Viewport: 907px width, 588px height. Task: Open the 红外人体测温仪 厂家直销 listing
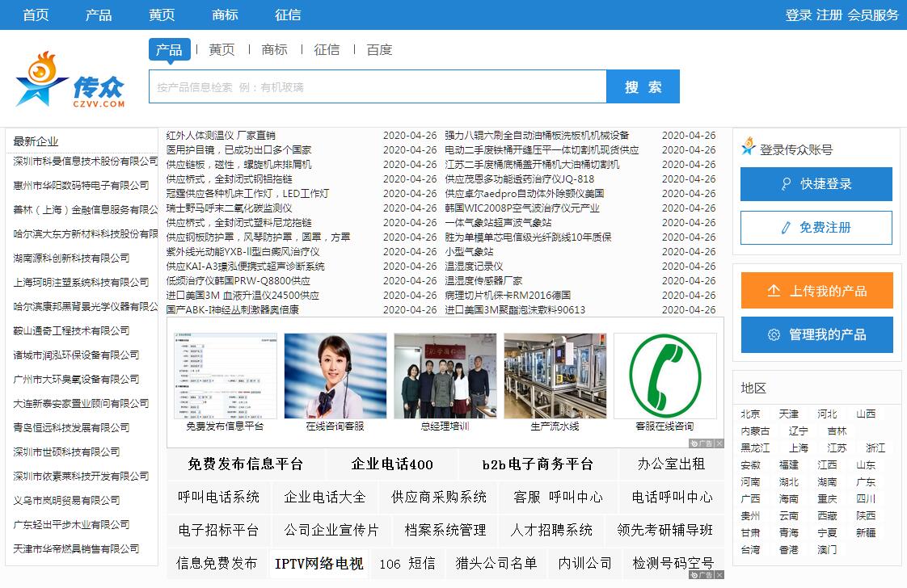coord(221,136)
